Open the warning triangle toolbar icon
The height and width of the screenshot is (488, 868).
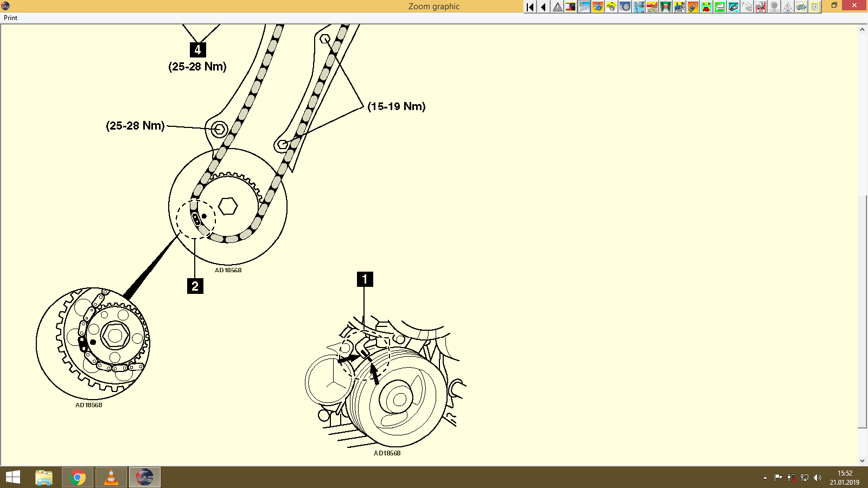click(x=556, y=7)
